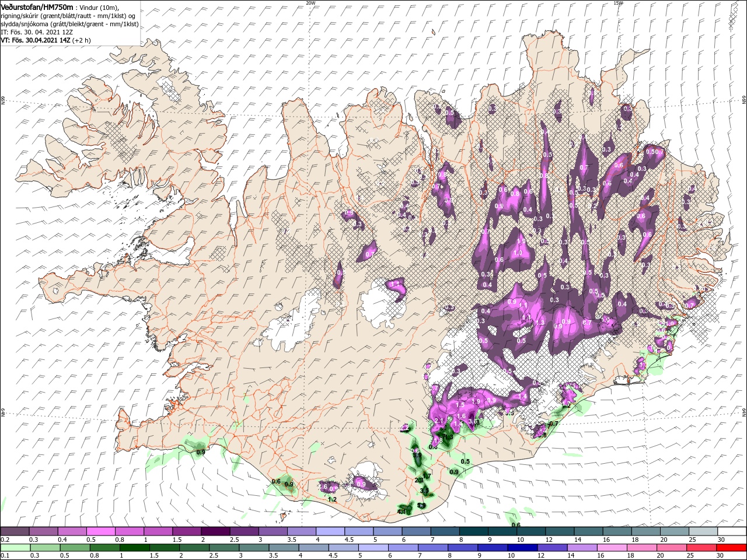
Task: Select lower scale swatch between 0.1 and 0.3
Action: 15,548
